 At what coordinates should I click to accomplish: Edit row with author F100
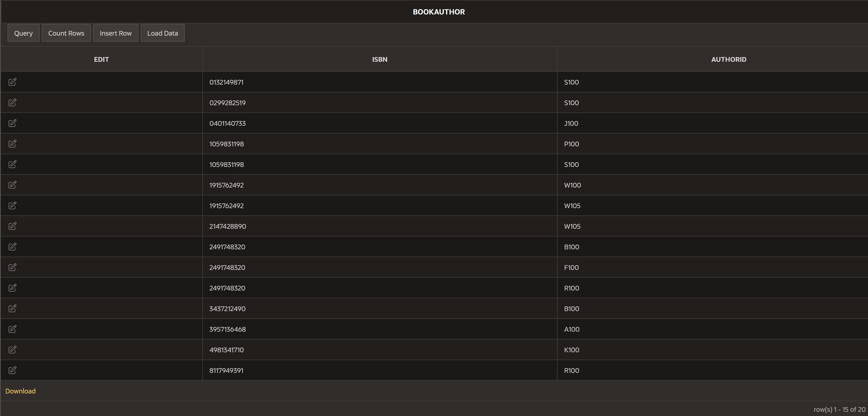pyautogui.click(x=13, y=267)
